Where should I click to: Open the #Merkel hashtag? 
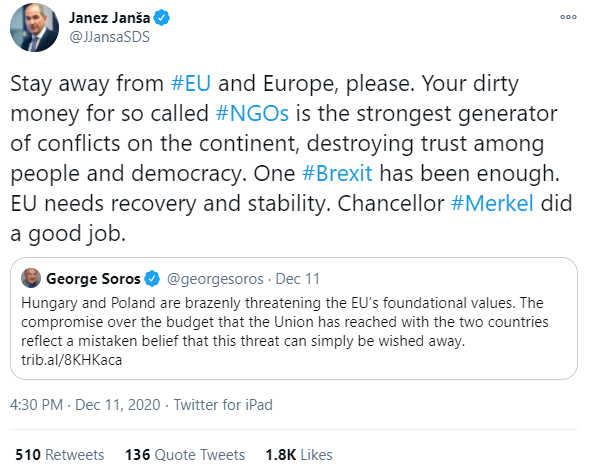pyautogui.click(x=492, y=203)
